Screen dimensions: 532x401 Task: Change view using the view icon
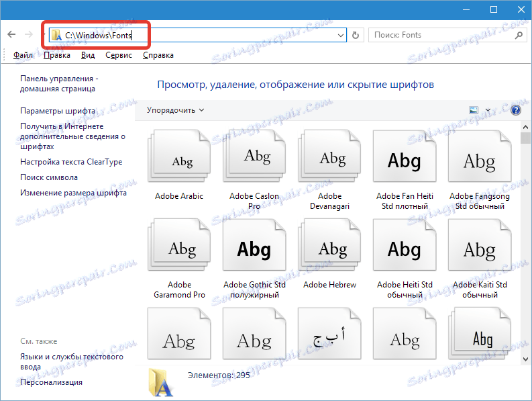click(474, 110)
